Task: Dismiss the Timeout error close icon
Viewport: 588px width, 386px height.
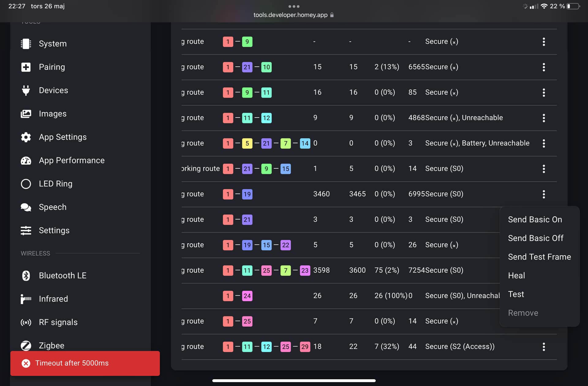Action: click(x=26, y=363)
